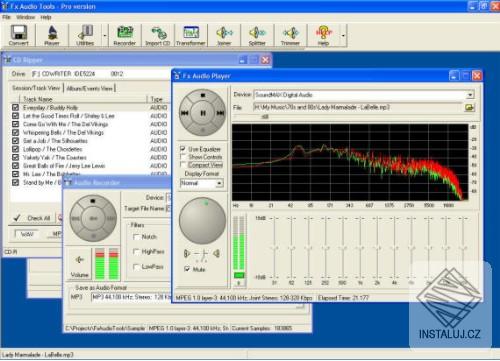500x361 pixels.
Task: Click the File path field in Audio Player
Action: pyautogui.click(x=358, y=107)
